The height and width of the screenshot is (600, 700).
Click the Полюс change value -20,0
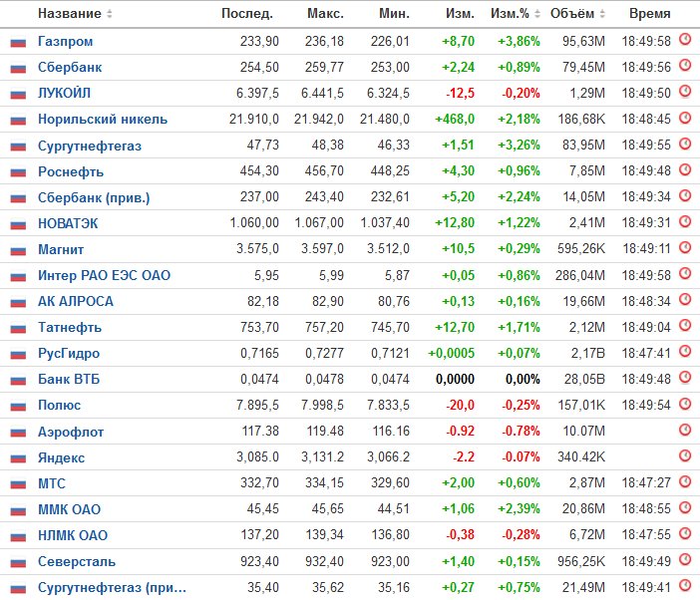(x=461, y=405)
